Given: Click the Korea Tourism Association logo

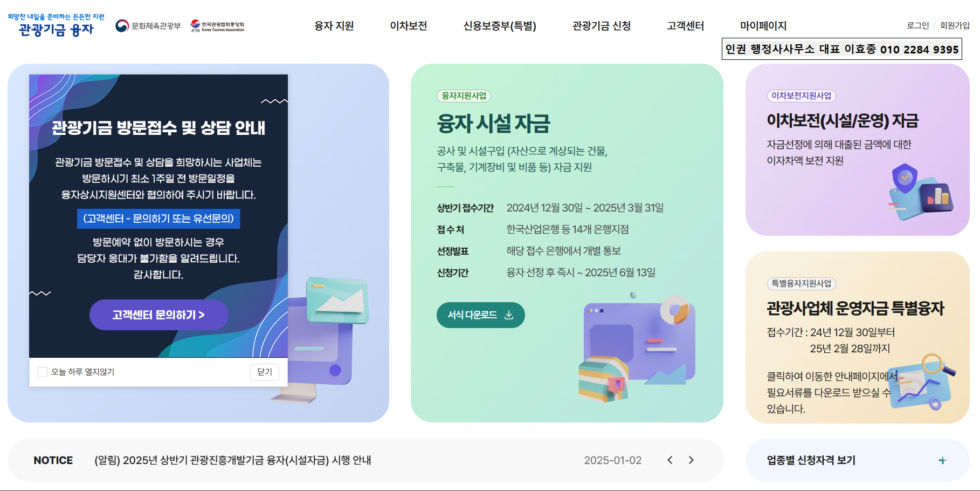Looking at the screenshot, I should pyautogui.click(x=217, y=26).
